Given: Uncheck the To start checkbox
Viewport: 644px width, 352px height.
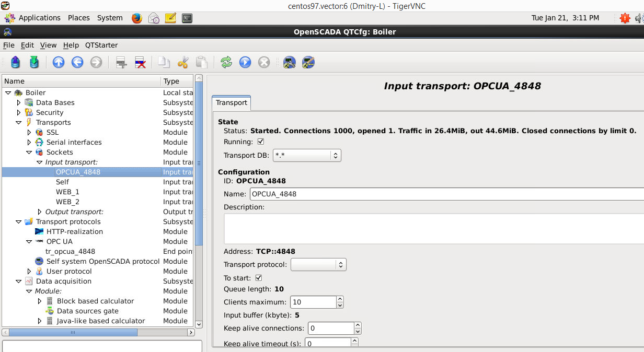Looking at the screenshot, I should point(259,278).
